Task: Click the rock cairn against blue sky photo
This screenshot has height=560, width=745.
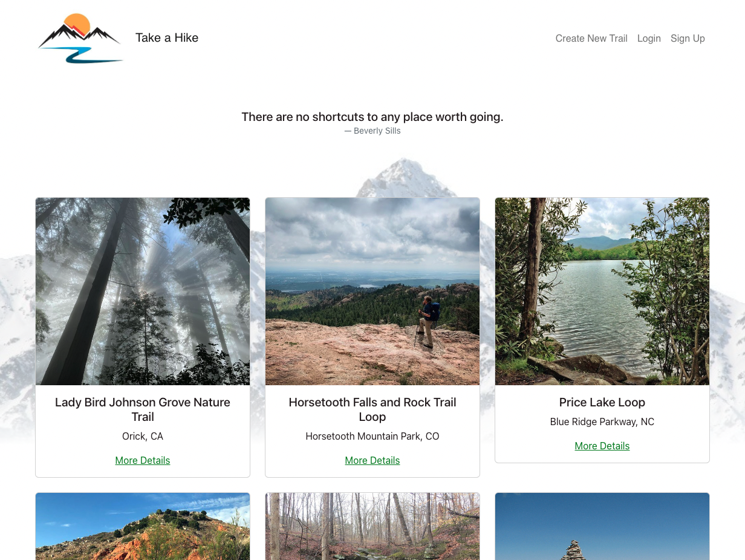Action: tap(602, 526)
